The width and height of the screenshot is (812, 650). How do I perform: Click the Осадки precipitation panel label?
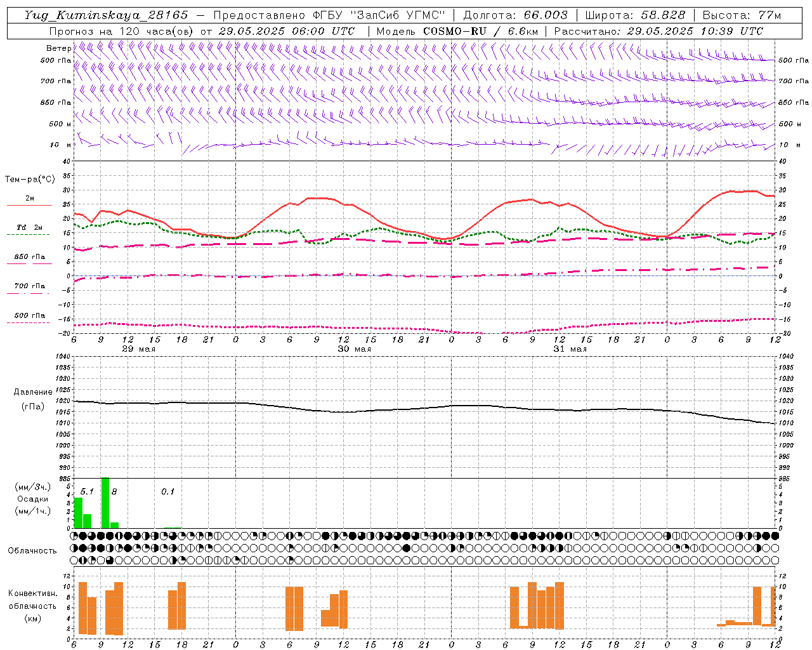[x=32, y=499]
